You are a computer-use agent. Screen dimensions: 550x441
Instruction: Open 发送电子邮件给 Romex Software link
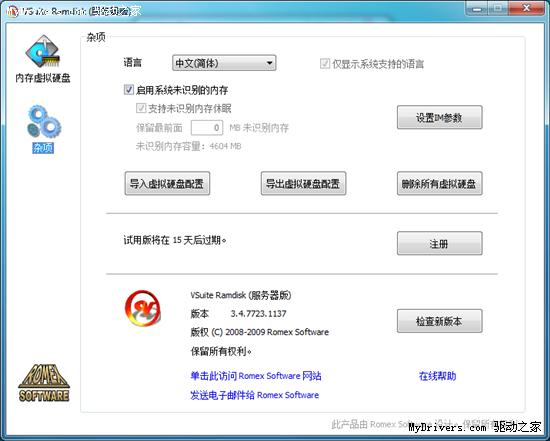coord(255,395)
